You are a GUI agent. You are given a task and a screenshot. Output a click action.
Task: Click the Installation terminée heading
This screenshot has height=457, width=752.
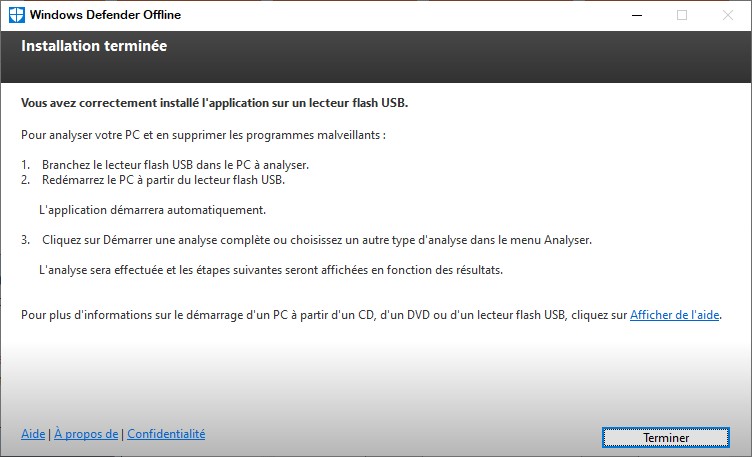[x=94, y=46]
